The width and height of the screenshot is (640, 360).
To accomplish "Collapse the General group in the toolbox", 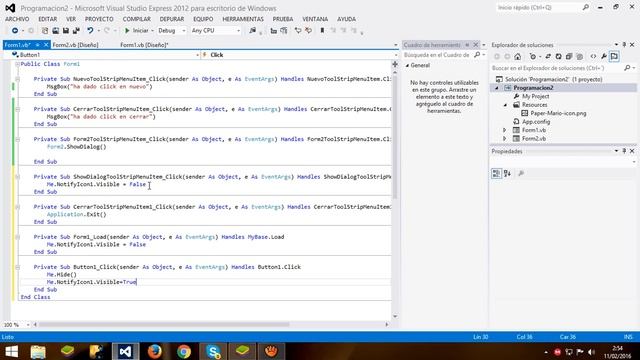I will pos(407,65).
